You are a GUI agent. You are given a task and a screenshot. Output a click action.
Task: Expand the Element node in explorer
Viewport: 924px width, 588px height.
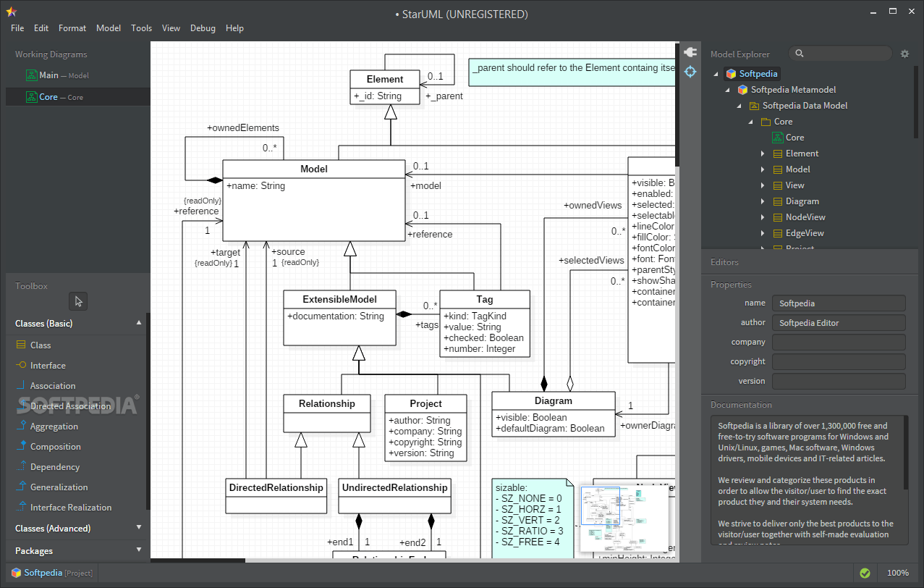pyautogui.click(x=763, y=154)
